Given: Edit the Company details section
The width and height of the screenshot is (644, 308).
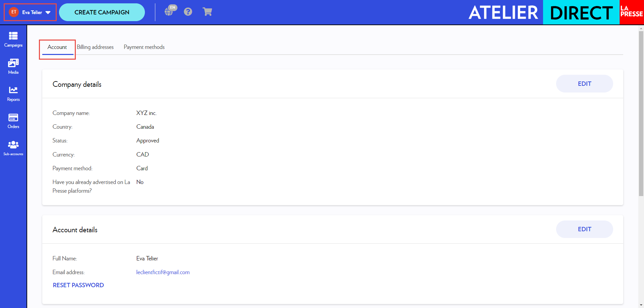Looking at the screenshot, I should point(584,84).
